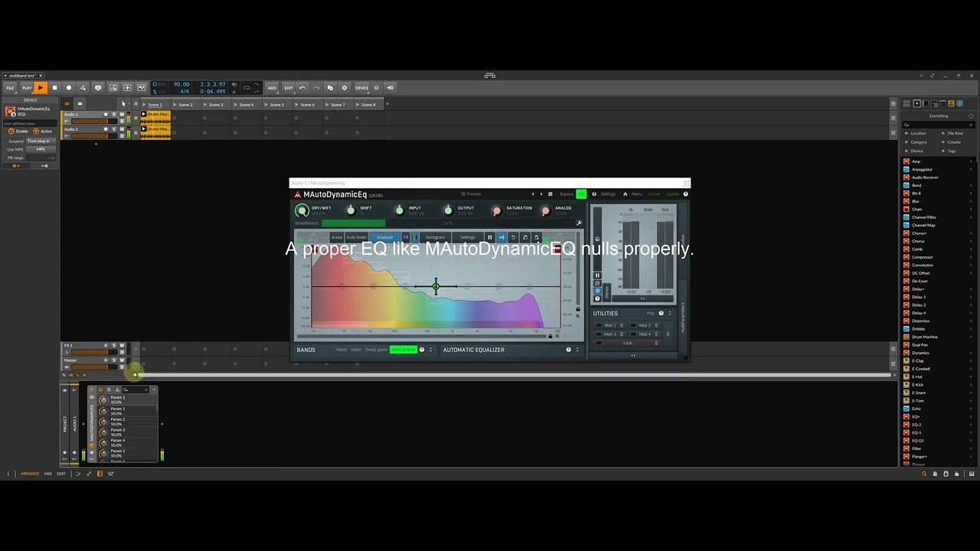Image resolution: width=980 pixels, height=551 pixels.
Task: Stop transport with the square stop button
Action: point(54,88)
